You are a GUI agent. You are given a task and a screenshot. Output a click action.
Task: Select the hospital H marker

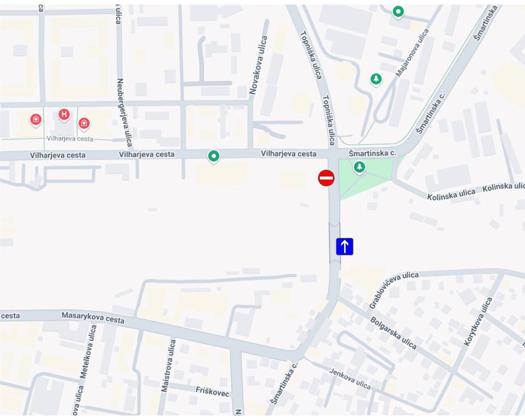point(64,115)
